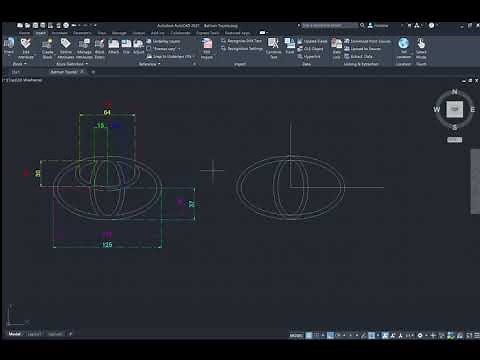Click the green 15 dimension text
The height and width of the screenshot is (360, 480).
[100, 126]
